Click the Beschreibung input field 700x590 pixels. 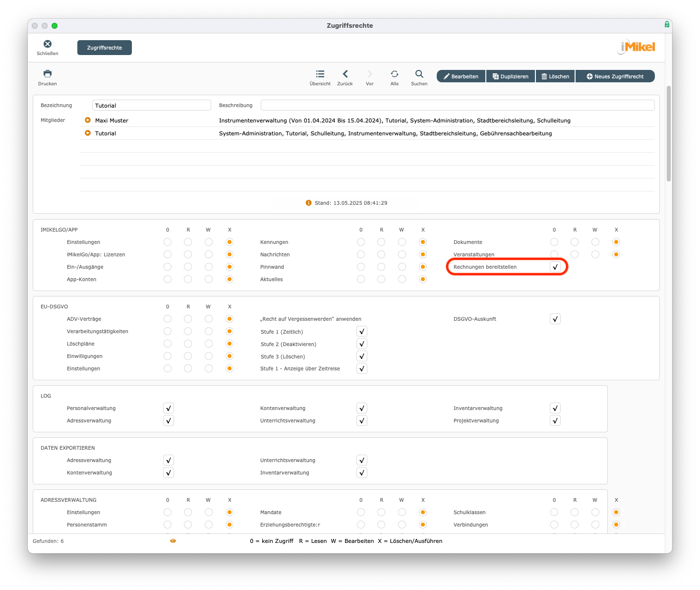point(457,105)
